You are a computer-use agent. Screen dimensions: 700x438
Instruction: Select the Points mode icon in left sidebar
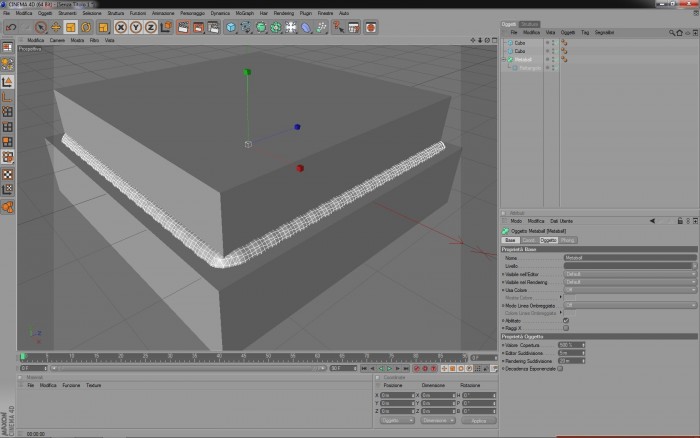8,112
